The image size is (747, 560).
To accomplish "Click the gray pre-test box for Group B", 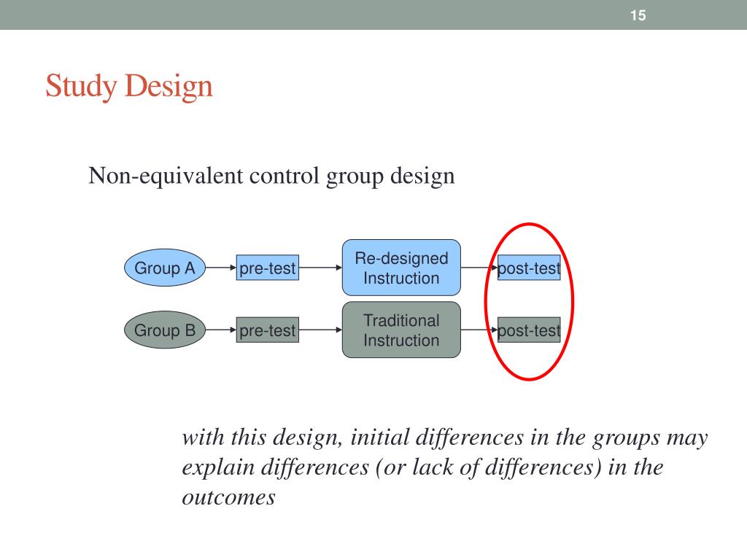I will [268, 330].
